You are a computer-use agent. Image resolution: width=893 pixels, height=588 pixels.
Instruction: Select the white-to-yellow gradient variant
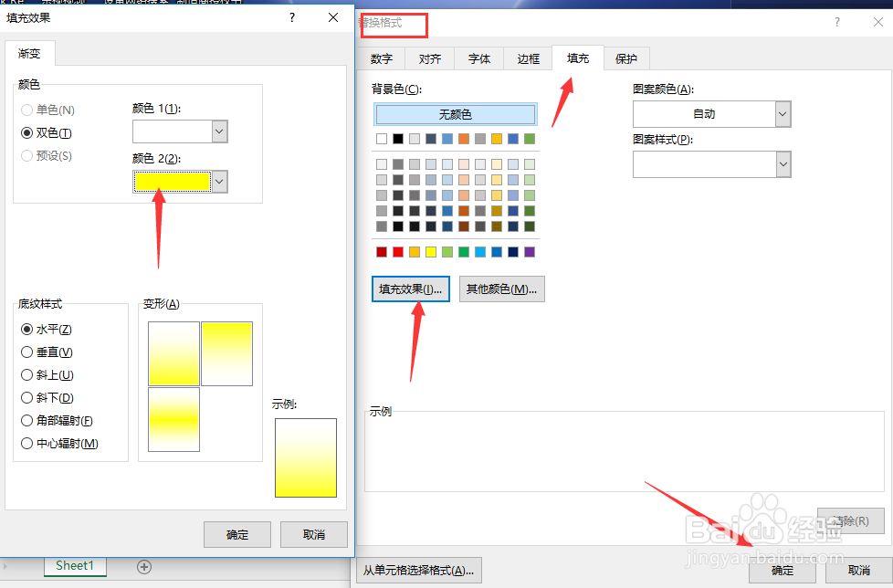point(173,353)
